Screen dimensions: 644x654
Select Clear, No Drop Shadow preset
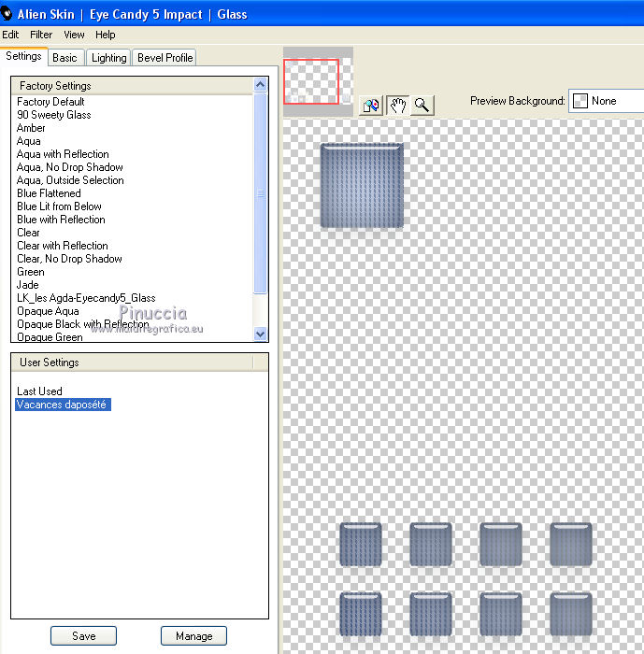69,259
